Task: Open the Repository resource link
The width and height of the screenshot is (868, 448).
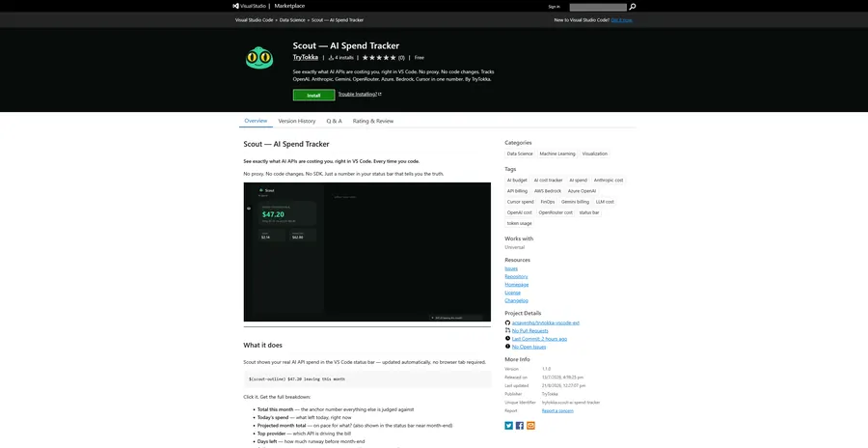Action: tap(516, 276)
